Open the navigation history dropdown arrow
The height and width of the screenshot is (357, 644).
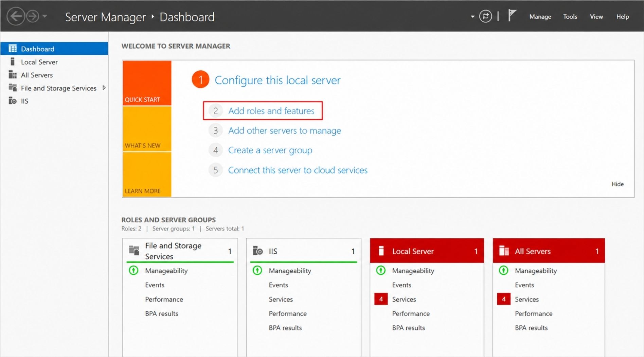pos(44,16)
